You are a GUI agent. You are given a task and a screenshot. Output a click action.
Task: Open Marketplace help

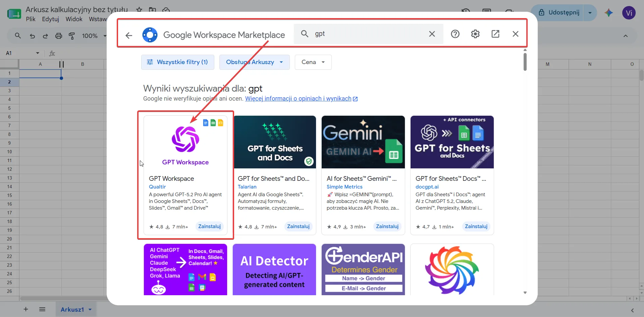point(455,34)
